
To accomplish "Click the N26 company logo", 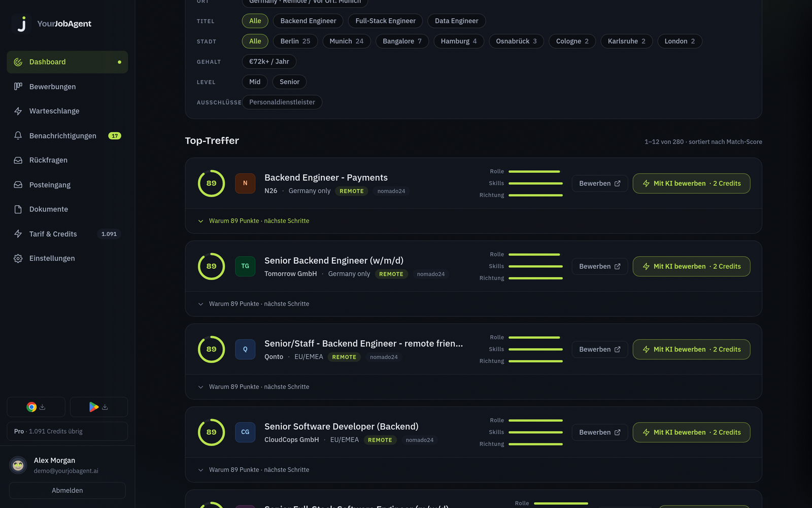I will click(x=245, y=183).
